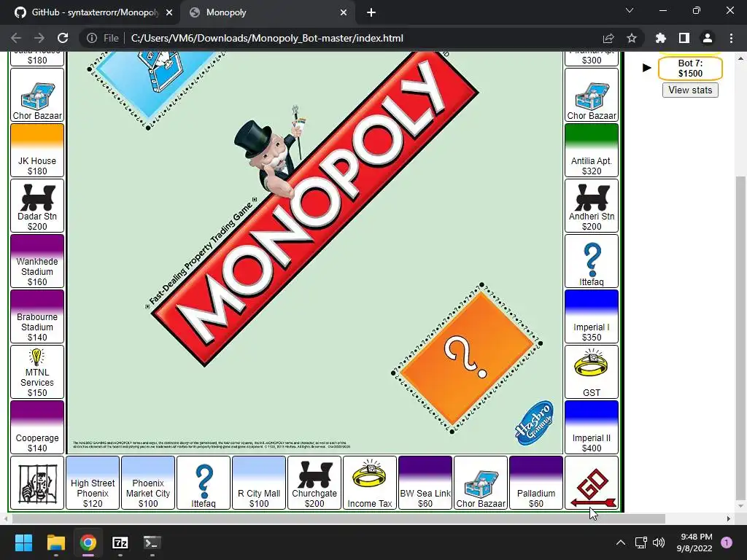The image size is (747, 560).
Task: Click the Ittefaq question mark on right column
Action: point(591,260)
